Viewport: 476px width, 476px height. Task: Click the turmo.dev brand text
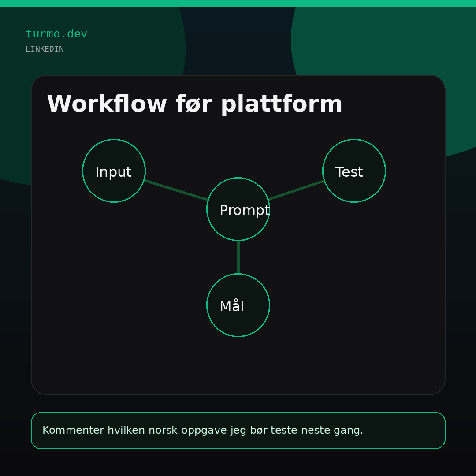[x=56, y=33]
